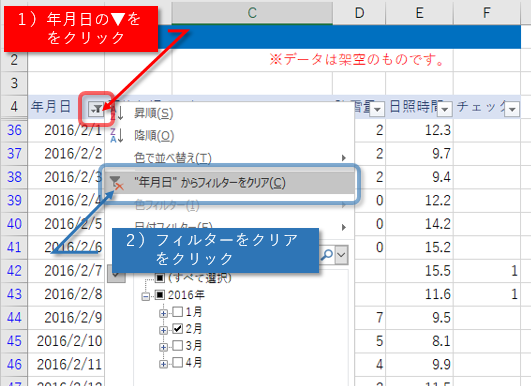Click the ※データは架空のものです note
This screenshot has width=531, height=386.
[357, 60]
